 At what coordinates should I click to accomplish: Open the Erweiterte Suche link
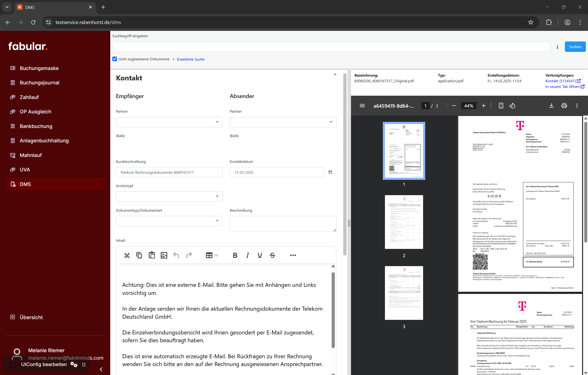191,59
